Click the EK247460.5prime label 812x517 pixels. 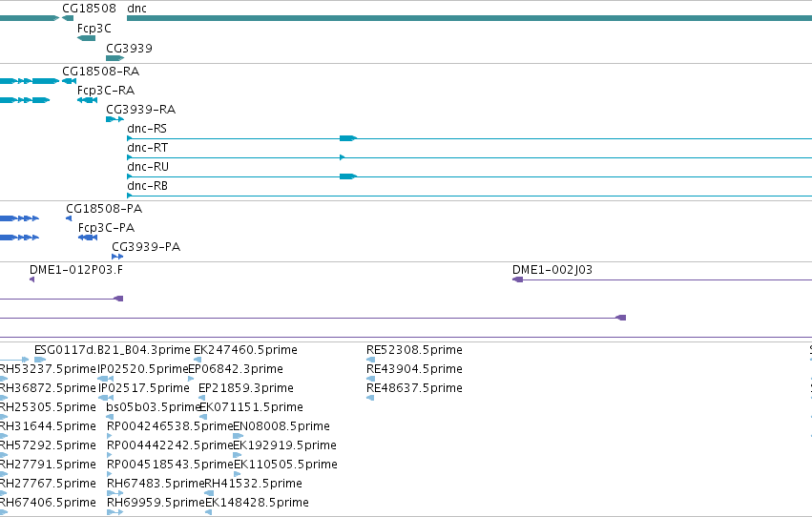[x=245, y=350]
